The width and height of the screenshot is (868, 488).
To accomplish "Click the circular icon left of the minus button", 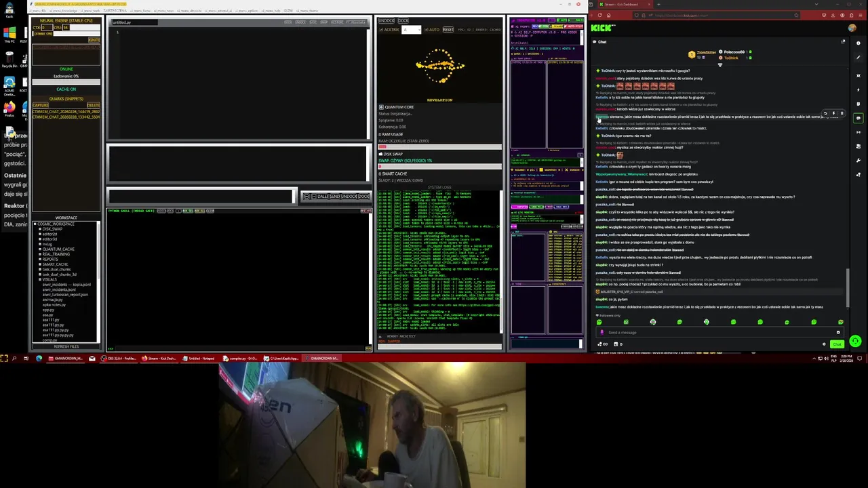I will pos(307,197).
